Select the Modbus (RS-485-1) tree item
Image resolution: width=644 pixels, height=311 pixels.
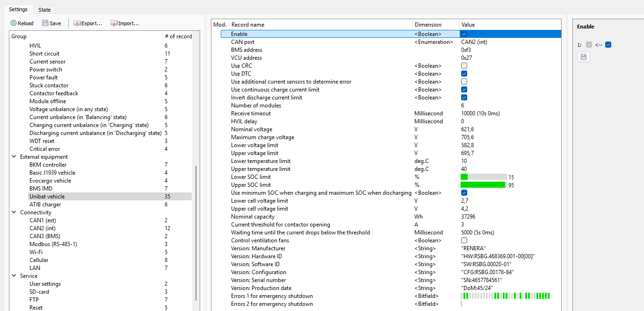(53, 244)
